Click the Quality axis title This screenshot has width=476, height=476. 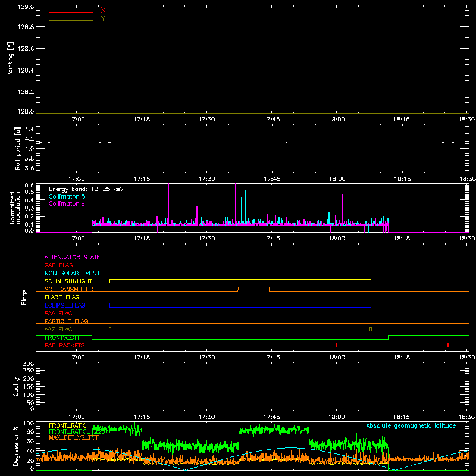coord(16,386)
